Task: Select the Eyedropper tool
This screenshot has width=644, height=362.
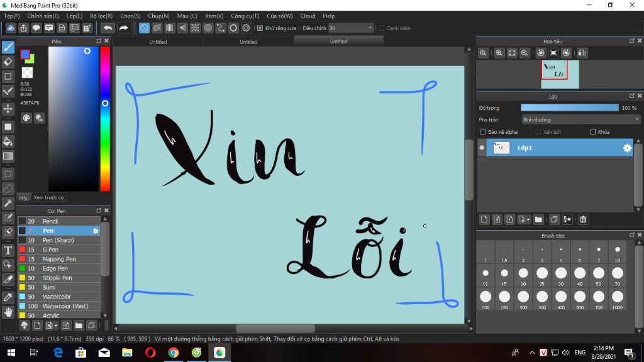Action: point(8,297)
